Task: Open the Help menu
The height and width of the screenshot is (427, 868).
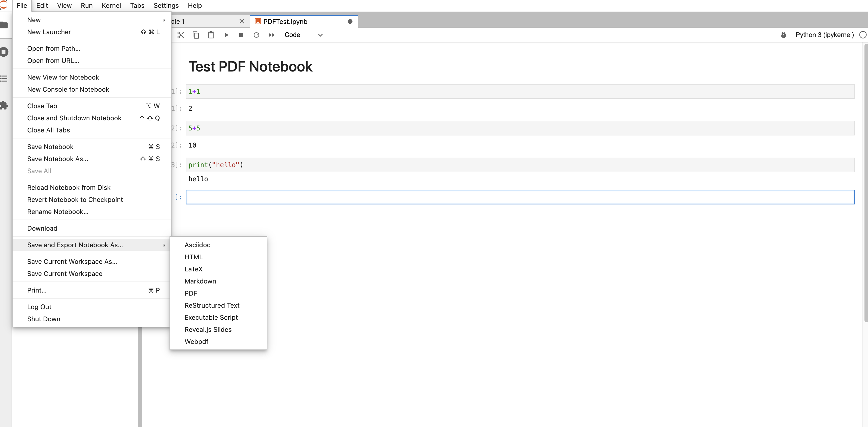Action: click(x=195, y=6)
